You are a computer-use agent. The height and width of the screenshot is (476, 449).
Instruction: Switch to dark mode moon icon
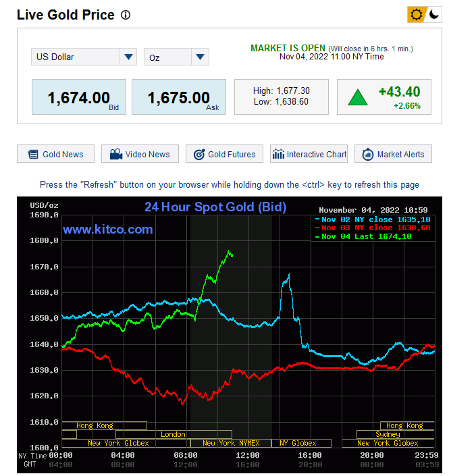pos(434,14)
